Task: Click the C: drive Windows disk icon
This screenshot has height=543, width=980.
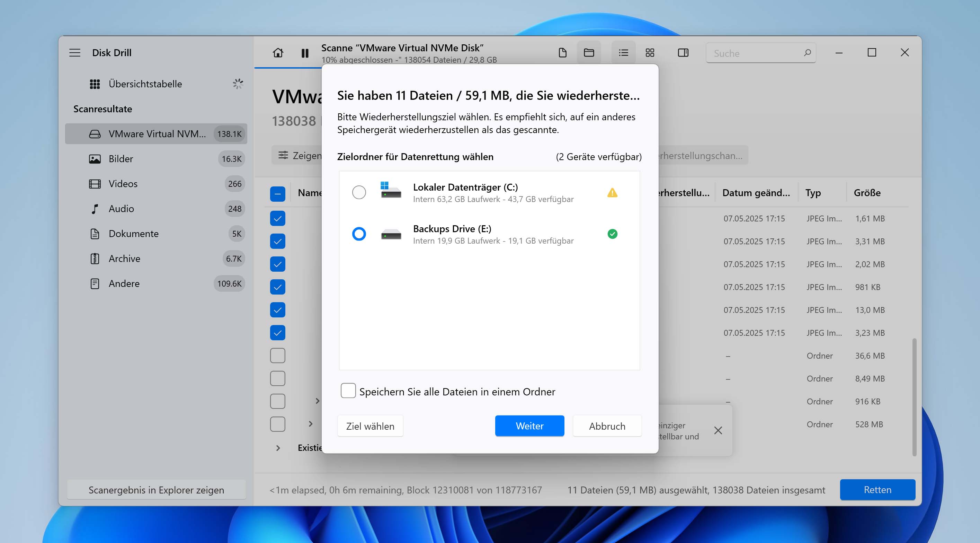Action: coord(391,190)
